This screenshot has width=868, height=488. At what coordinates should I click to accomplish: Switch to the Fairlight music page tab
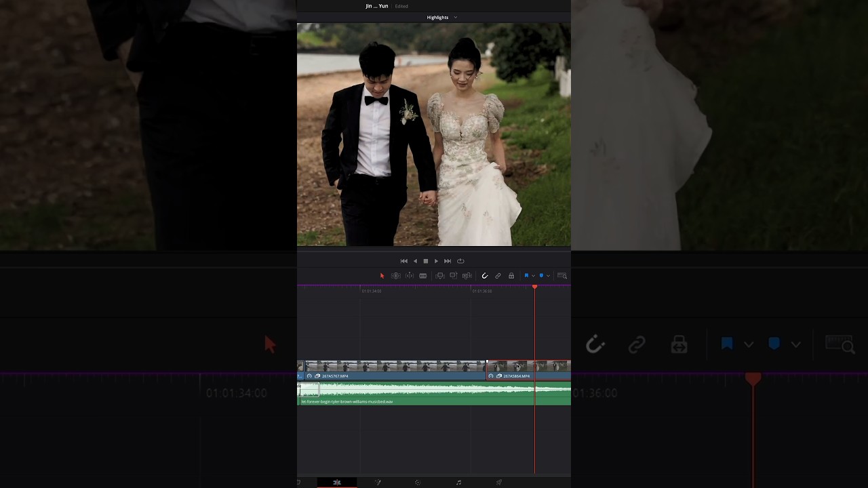(x=458, y=483)
